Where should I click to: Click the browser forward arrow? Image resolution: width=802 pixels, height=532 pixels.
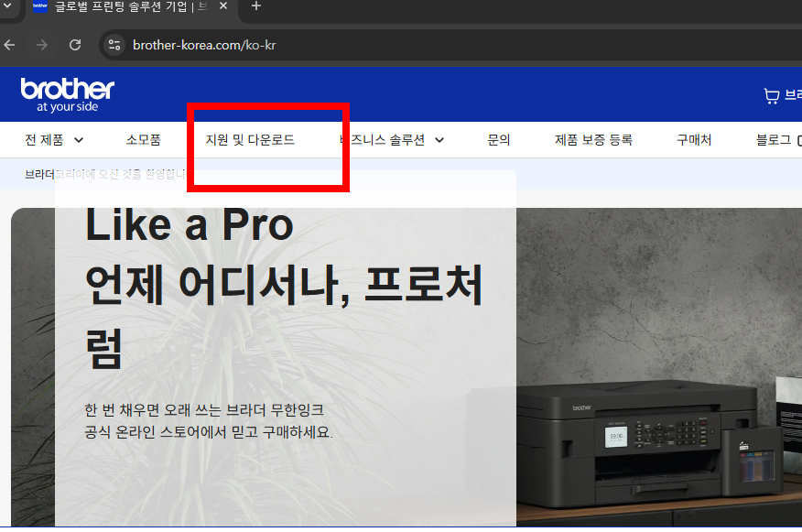pos(40,44)
